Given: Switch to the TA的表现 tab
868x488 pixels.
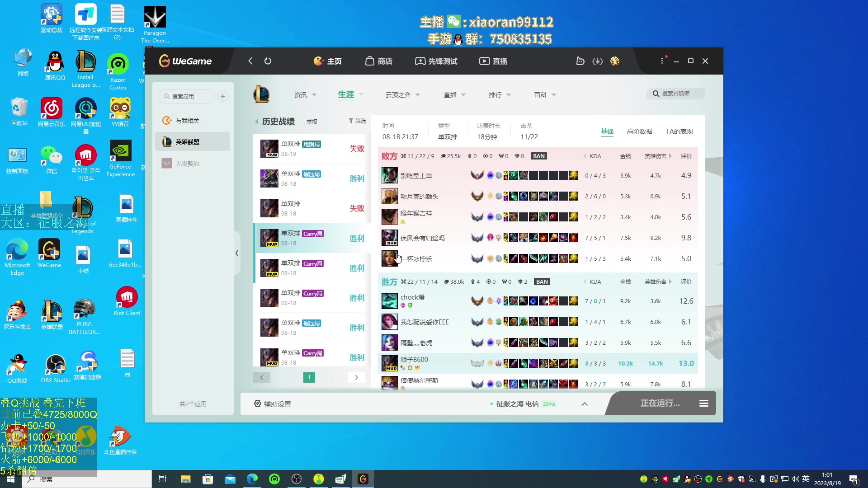Looking at the screenshot, I should 679,131.
